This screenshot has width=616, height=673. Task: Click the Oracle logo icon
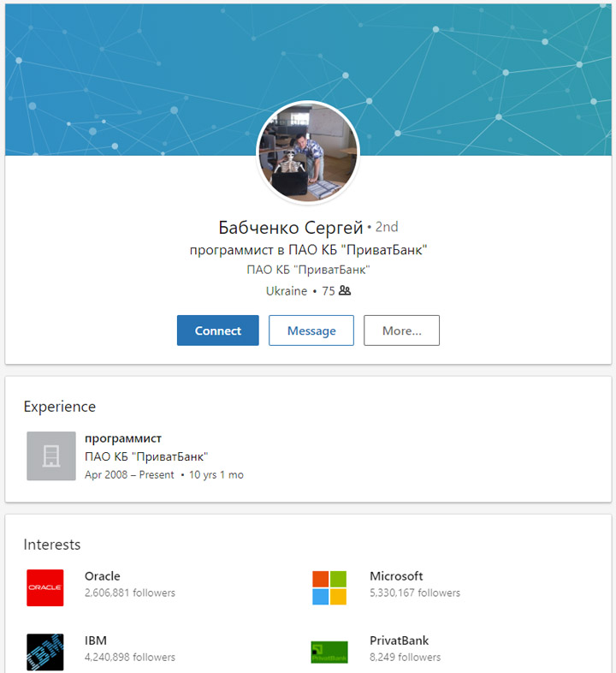[x=45, y=587]
